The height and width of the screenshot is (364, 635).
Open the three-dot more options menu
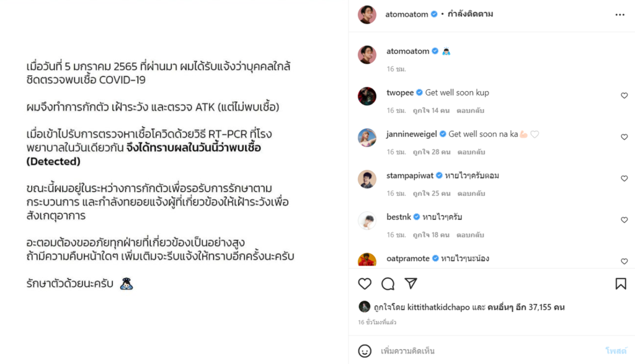click(620, 14)
